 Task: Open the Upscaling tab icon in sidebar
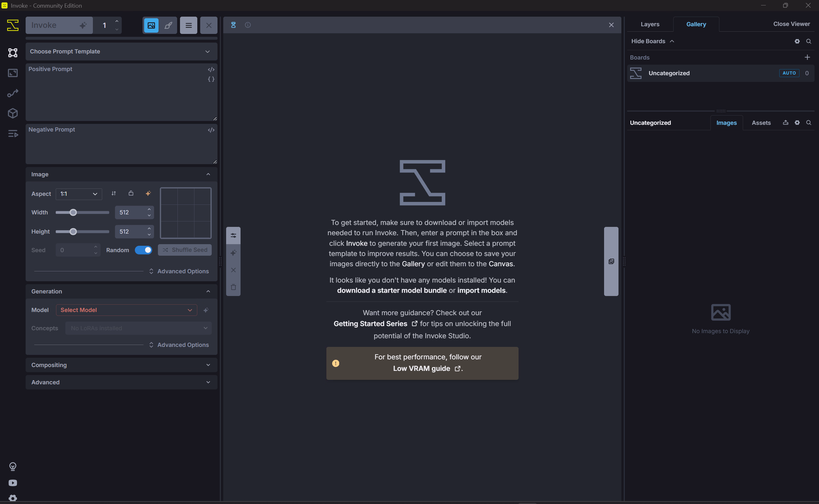coord(13,73)
